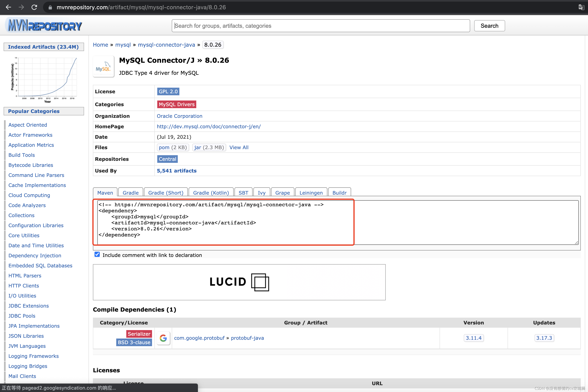Click View All files link
588x392 pixels.
click(x=239, y=148)
